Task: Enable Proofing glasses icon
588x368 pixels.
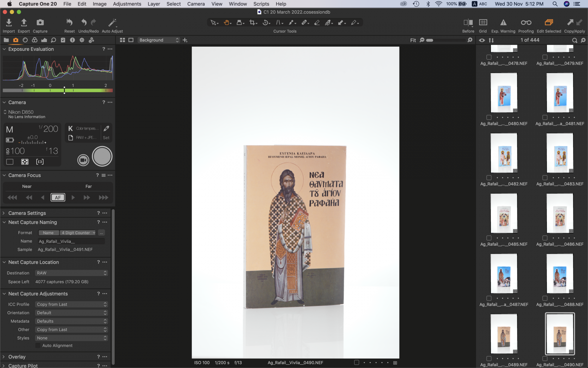Action: click(526, 22)
